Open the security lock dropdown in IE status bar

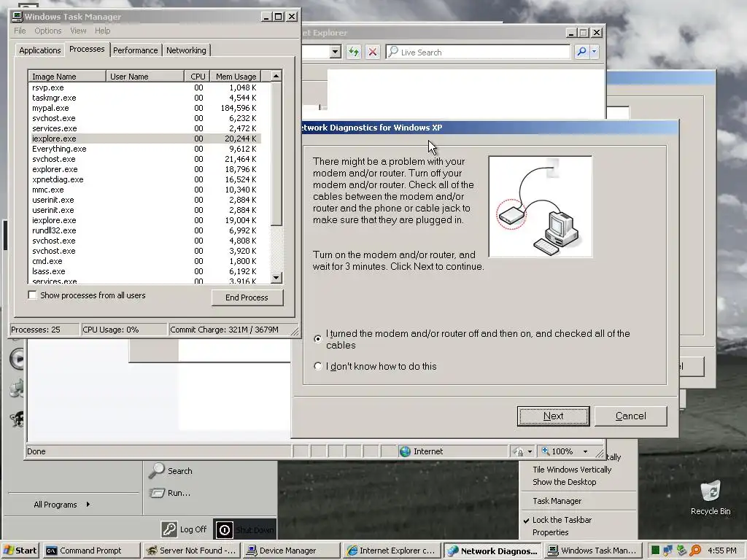click(530, 451)
